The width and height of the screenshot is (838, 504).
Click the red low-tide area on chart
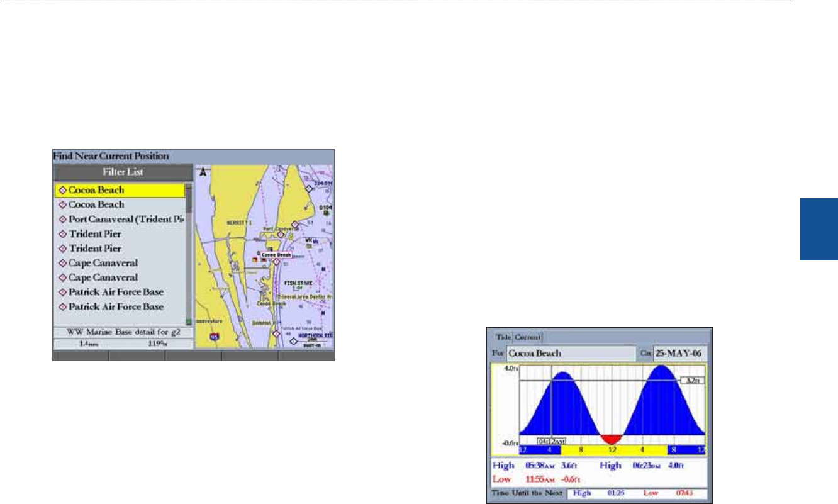coord(611,439)
